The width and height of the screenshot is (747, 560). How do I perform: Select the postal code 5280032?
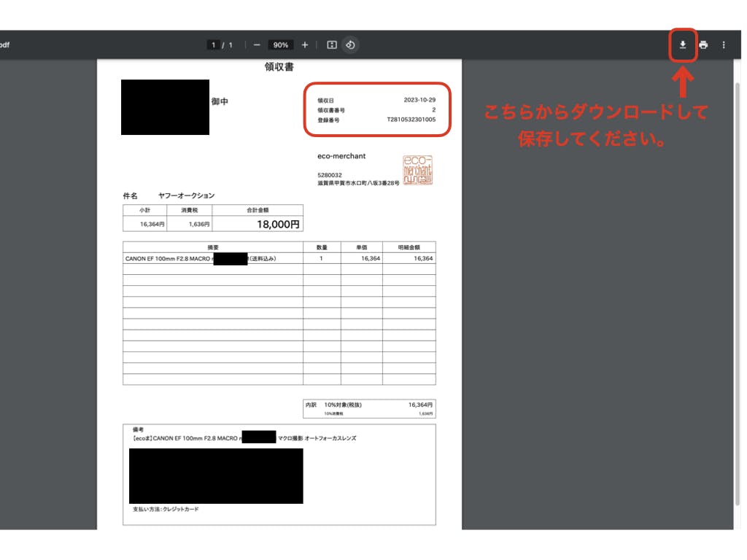coord(330,175)
